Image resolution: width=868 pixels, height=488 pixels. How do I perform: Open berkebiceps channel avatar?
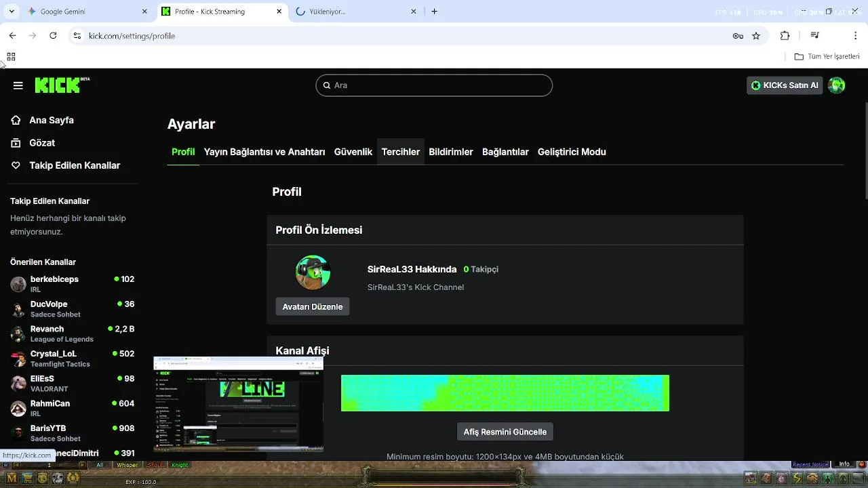pyautogui.click(x=18, y=284)
